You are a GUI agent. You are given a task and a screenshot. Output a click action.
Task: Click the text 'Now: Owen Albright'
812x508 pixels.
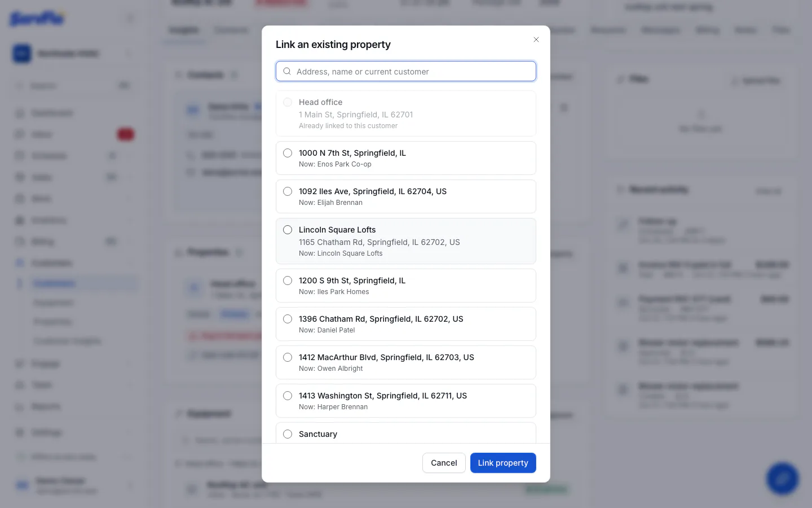[331, 369]
